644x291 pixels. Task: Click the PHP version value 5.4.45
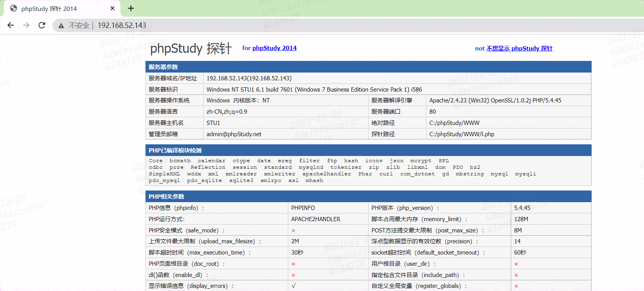click(x=522, y=208)
